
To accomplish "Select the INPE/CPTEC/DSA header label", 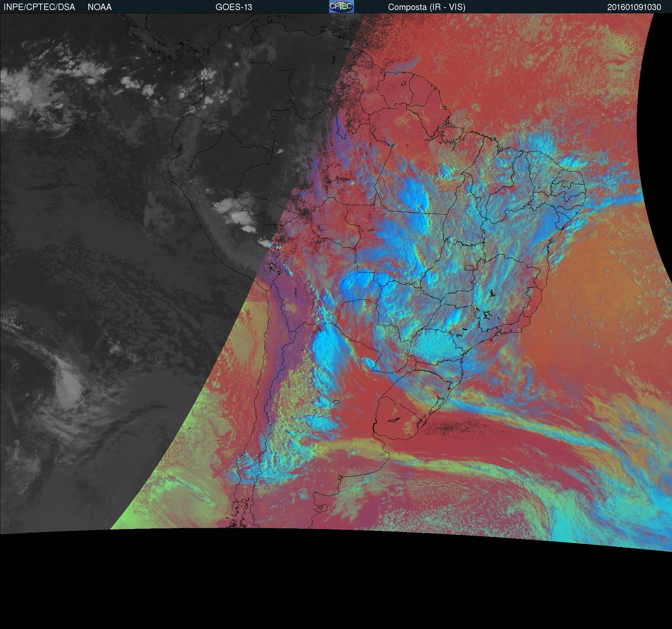I will point(39,7).
